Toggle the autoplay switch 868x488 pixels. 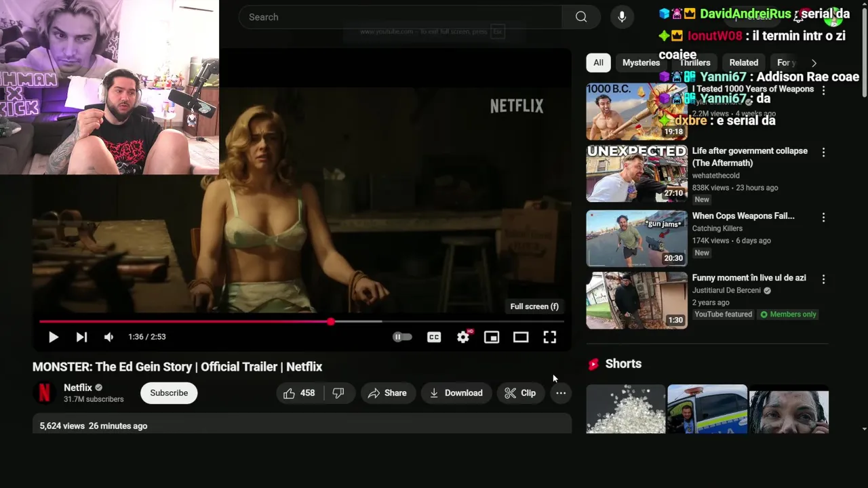click(402, 337)
